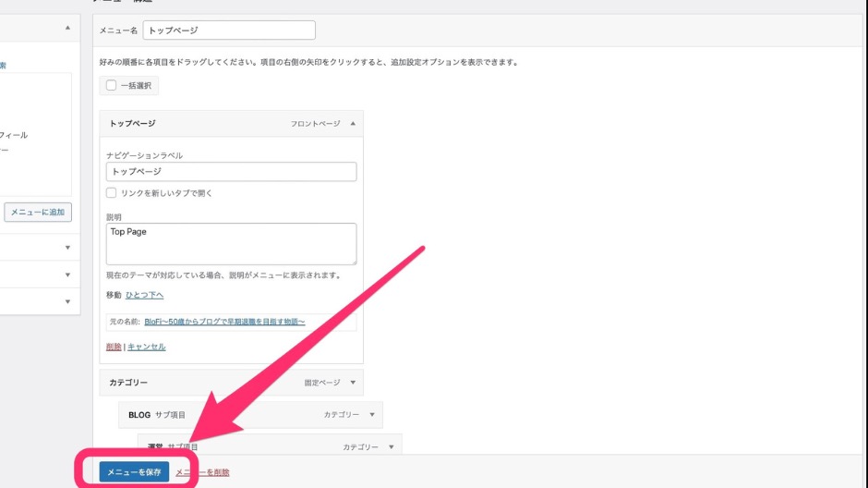Open the original name BloFi link

(x=224, y=322)
